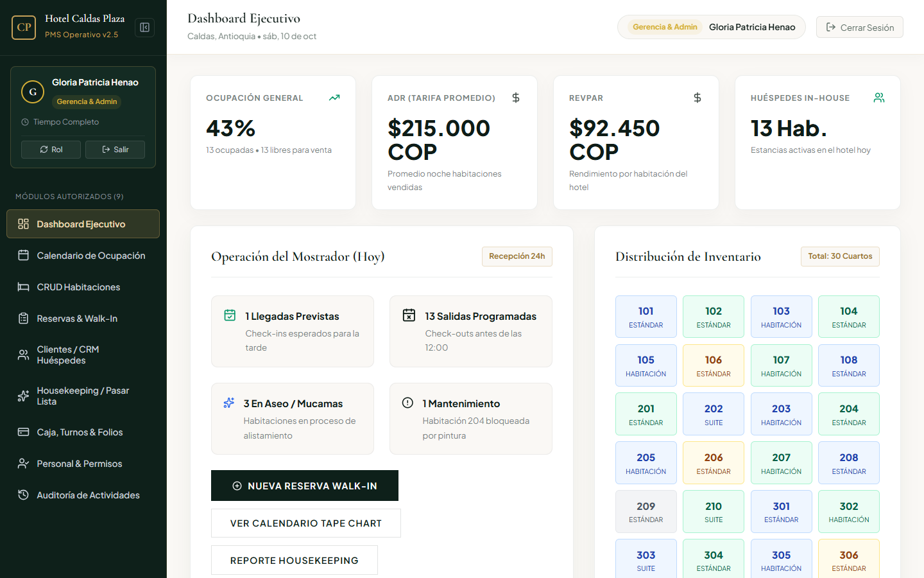Select room 306 Estándar tile
This screenshot has height=578, width=924.
(849, 559)
